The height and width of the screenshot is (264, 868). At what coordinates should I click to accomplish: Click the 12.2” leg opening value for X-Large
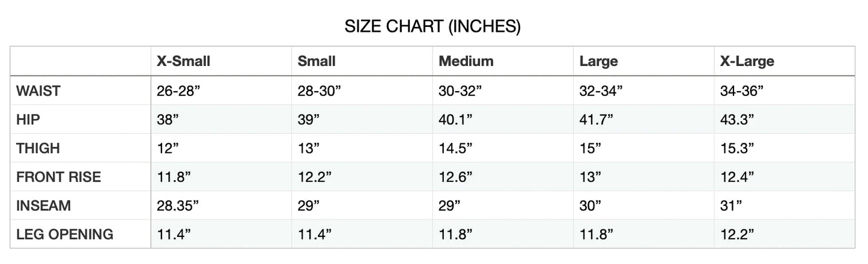[x=737, y=235]
